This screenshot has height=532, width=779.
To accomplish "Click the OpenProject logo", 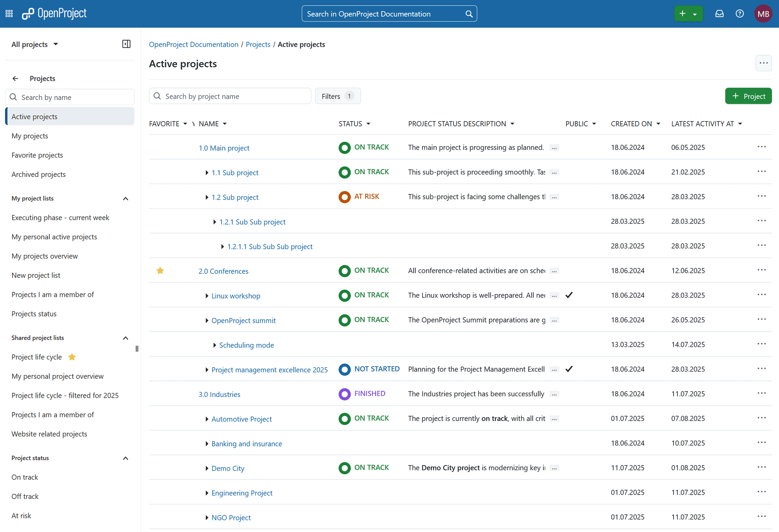I will click(x=55, y=13).
